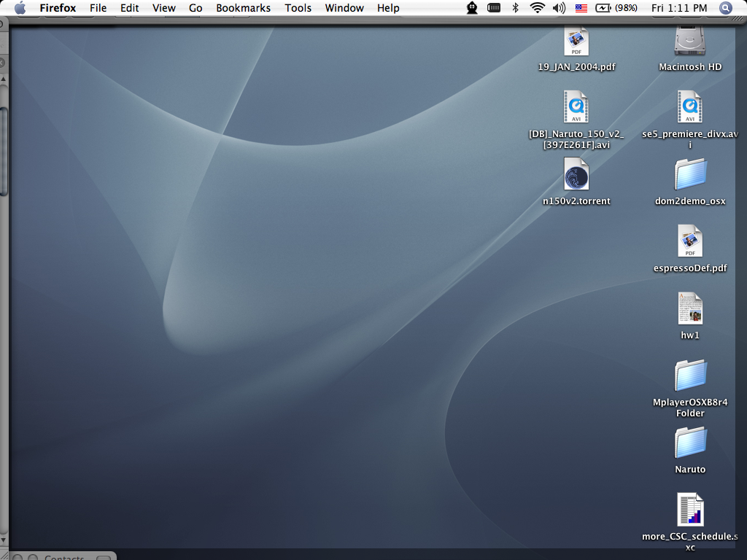The width and height of the screenshot is (747, 560).
Task: Click the hw1 document icon
Action: [689, 309]
